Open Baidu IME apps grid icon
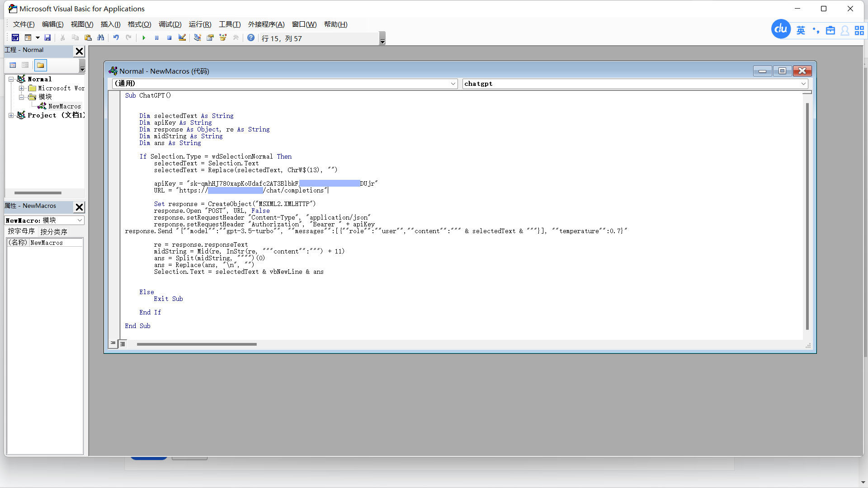Viewport: 868px width, 488px height. click(x=859, y=30)
